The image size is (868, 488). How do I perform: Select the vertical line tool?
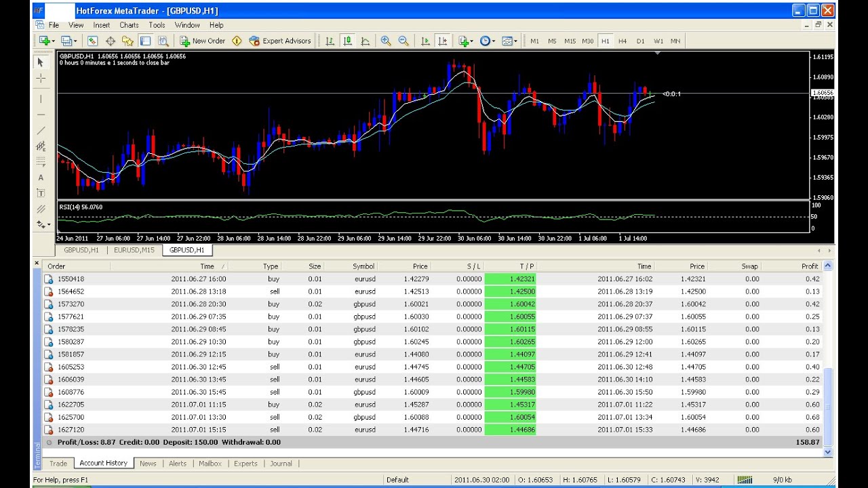(41, 99)
